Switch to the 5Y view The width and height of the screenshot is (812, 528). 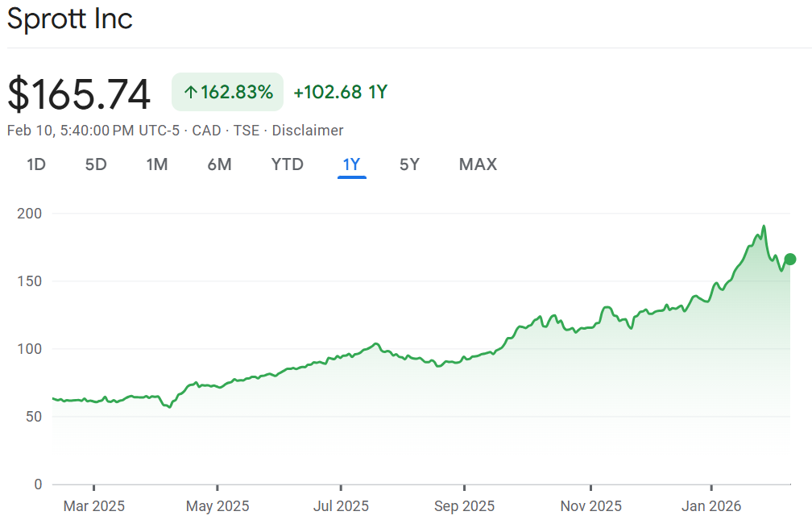tap(409, 164)
